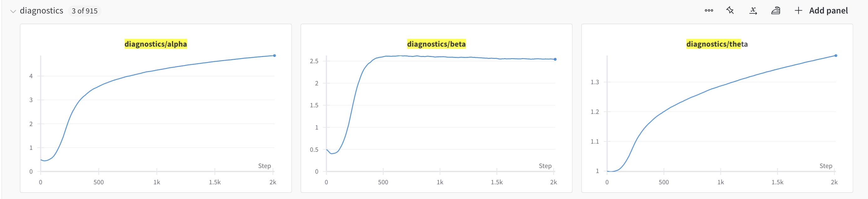Open the three-dot section options menu

pos(709,10)
